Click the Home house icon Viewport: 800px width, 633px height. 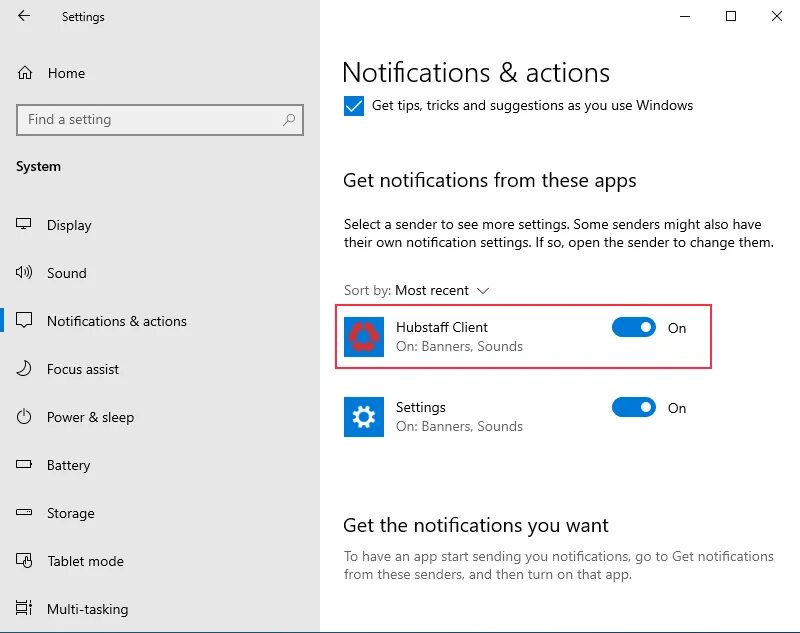tap(24, 73)
